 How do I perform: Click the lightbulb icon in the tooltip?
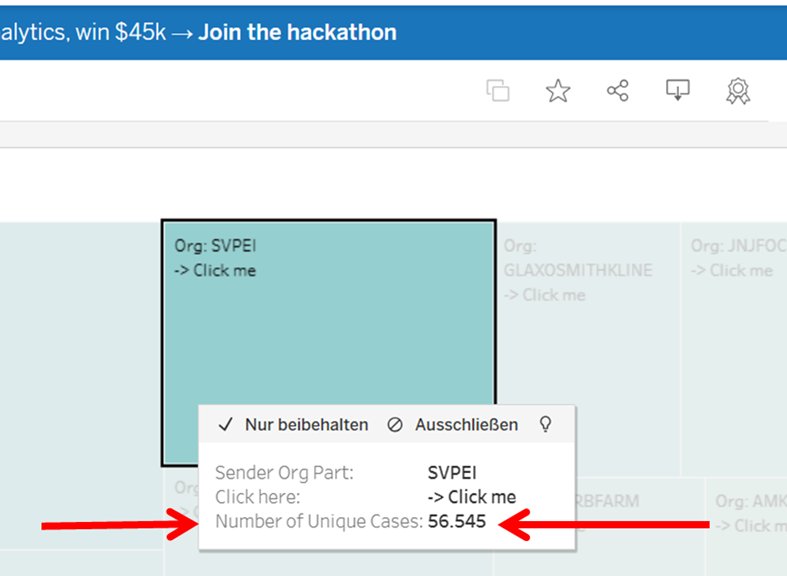tap(546, 424)
